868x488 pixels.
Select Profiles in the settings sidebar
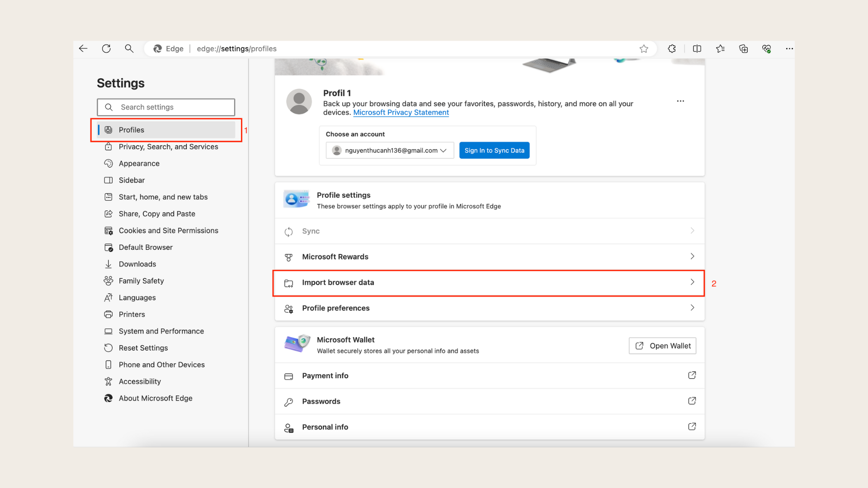point(166,130)
